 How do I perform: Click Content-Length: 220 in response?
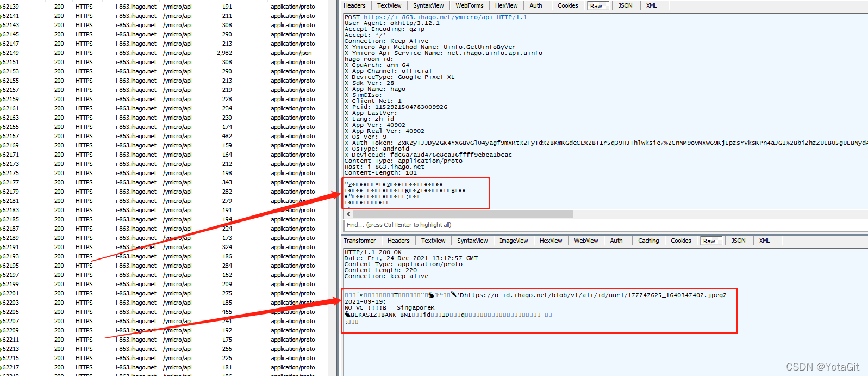tap(380, 270)
